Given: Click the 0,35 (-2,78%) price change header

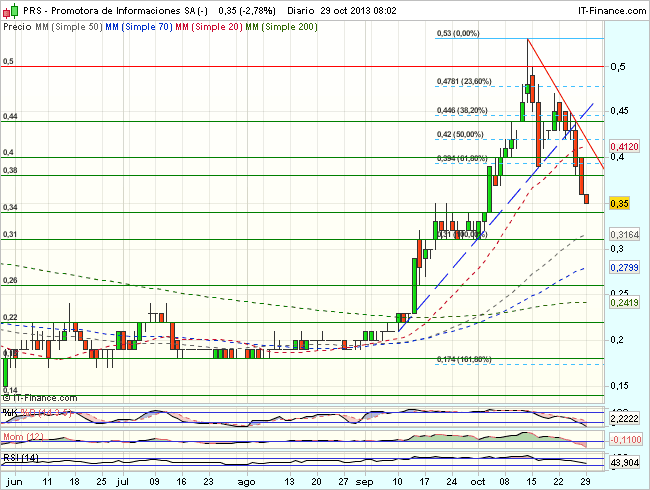Looking at the screenshot, I should 247,11.
